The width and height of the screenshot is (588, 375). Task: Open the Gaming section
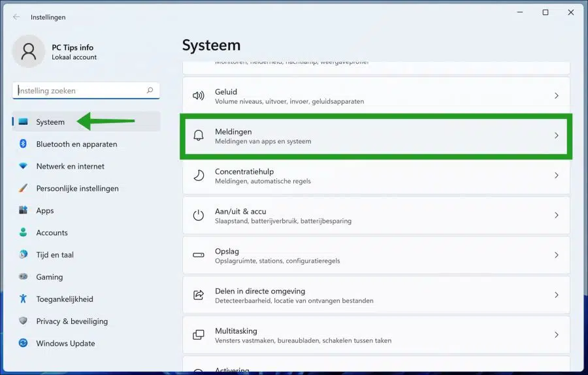[86, 276]
